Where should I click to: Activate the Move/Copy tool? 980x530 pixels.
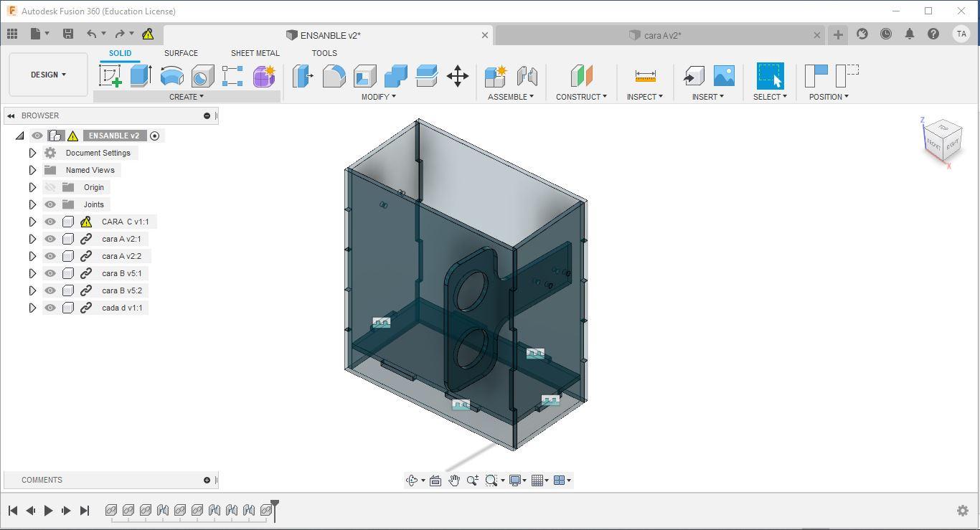click(458, 76)
